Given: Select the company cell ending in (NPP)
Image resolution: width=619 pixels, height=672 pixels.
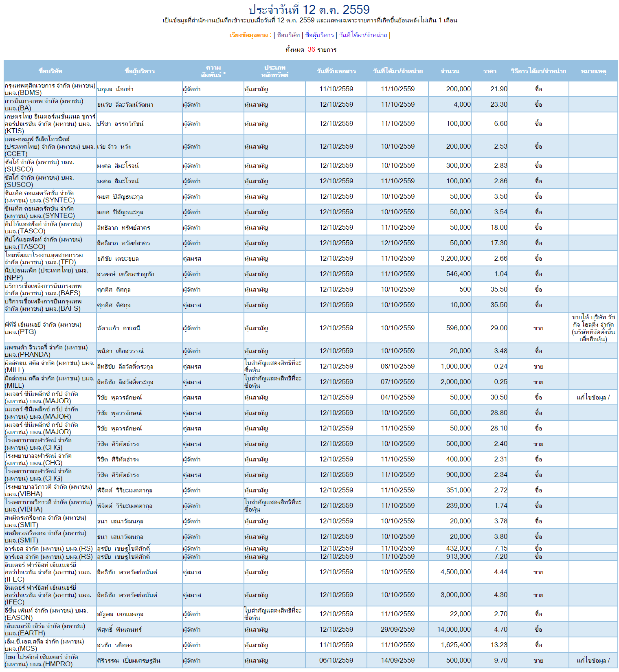Looking at the screenshot, I should click(50, 274).
